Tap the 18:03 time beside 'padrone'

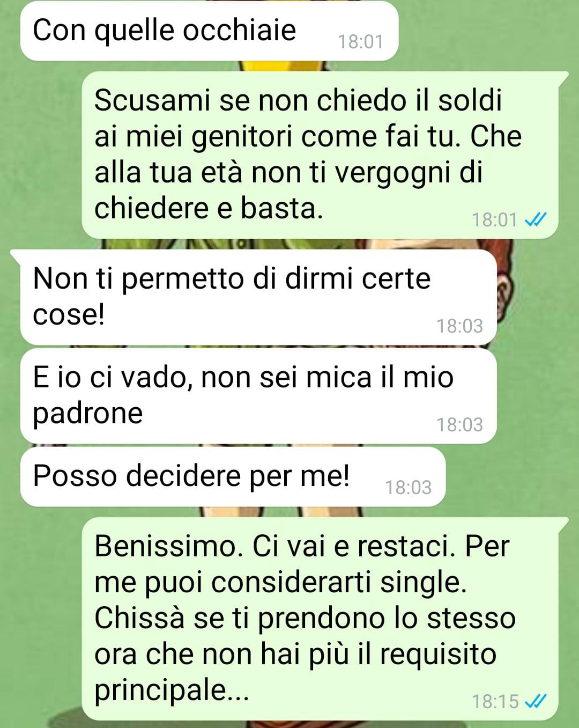click(459, 424)
